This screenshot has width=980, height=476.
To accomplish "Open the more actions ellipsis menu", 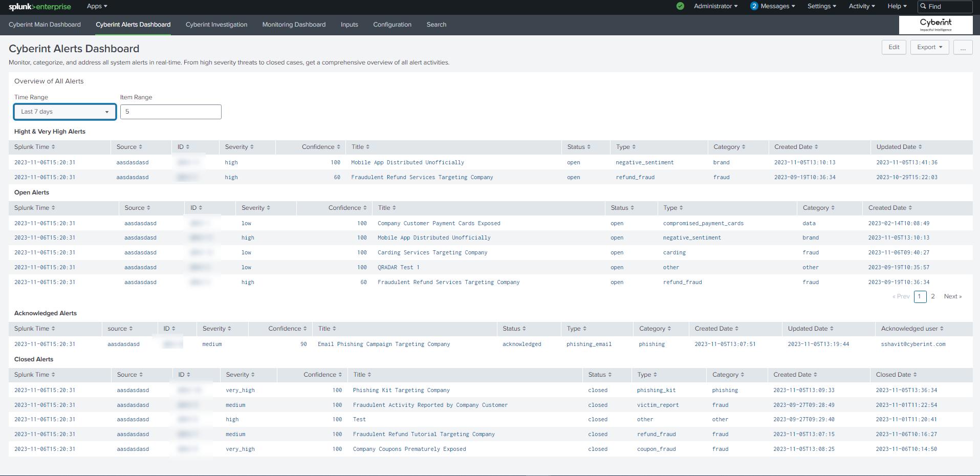I will 963,47.
